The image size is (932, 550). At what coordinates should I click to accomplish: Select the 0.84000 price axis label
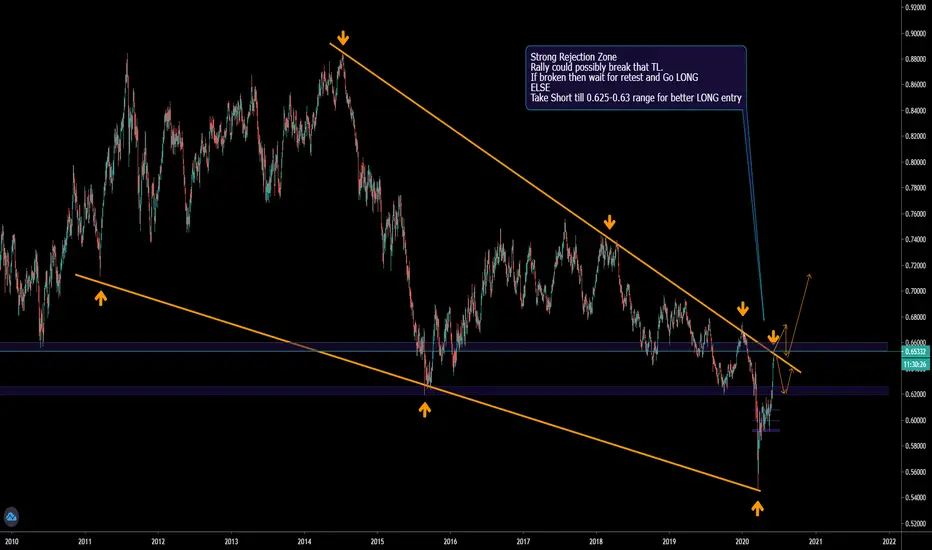916,111
